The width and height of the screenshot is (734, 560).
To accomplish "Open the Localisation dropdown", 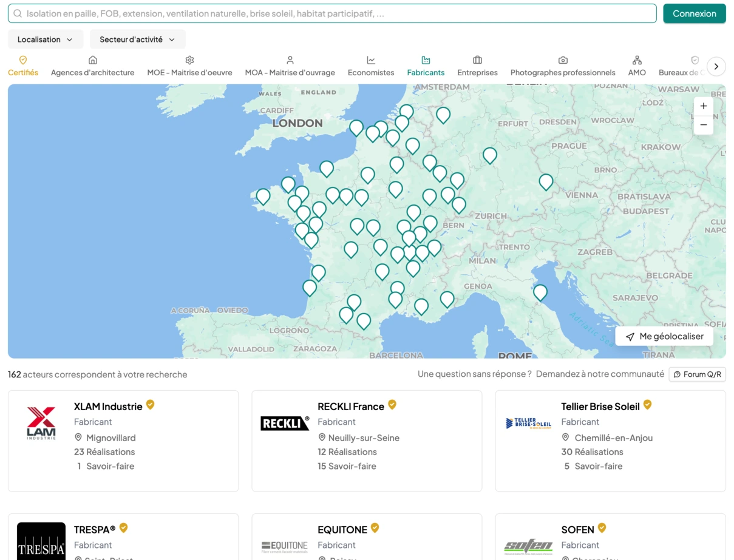I will [x=46, y=39].
